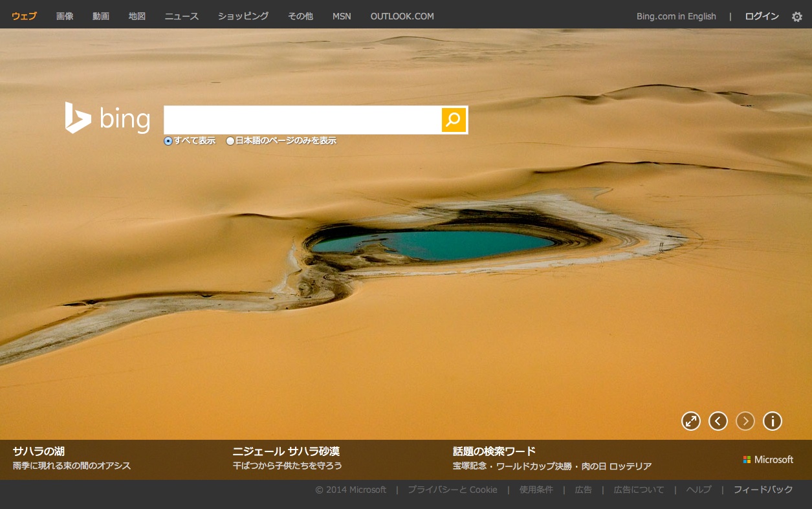Click the Bing logo

[107, 118]
